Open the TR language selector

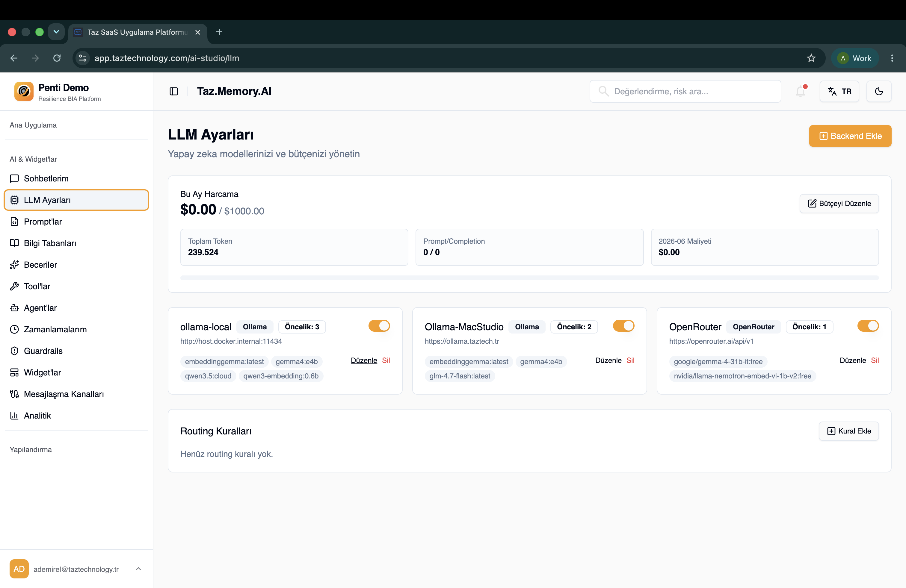839,91
